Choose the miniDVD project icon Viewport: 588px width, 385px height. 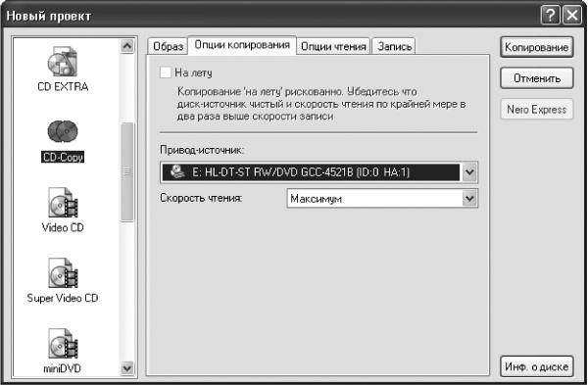coord(63,344)
